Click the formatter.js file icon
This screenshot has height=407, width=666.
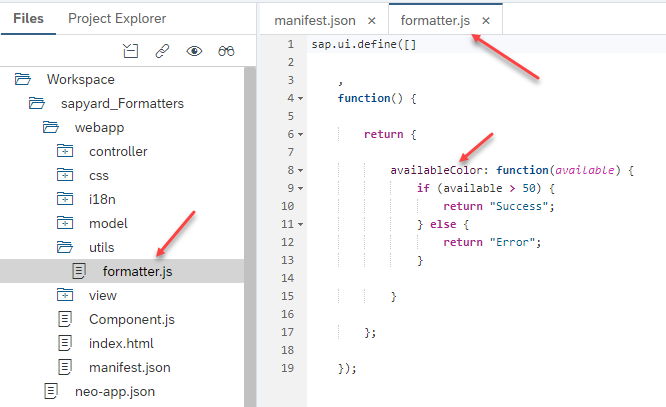[x=79, y=271]
